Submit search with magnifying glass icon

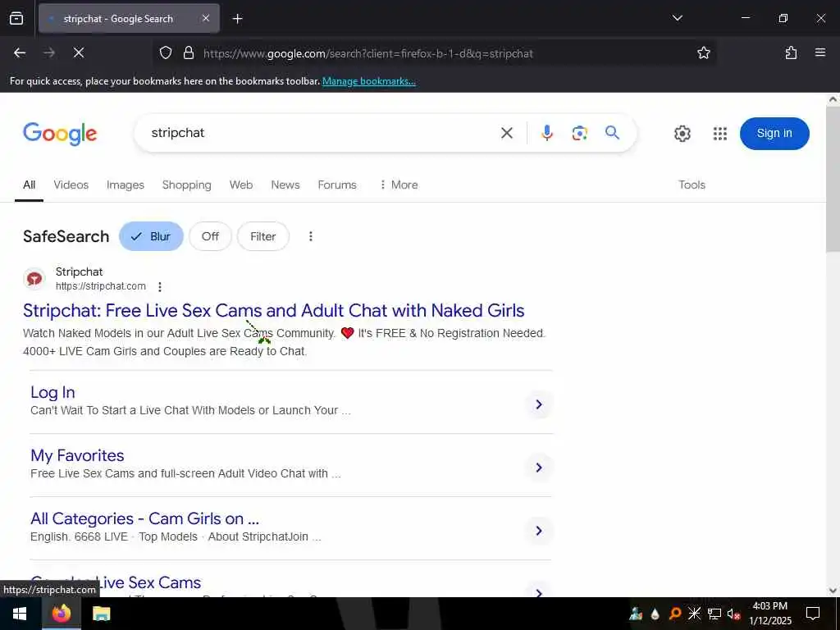click(x=612, y=133)
